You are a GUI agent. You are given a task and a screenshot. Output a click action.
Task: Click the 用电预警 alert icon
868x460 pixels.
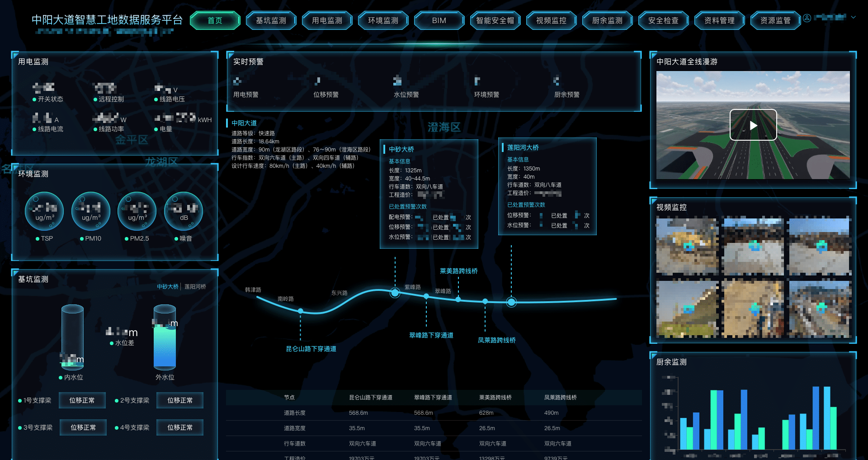[237, 81]
